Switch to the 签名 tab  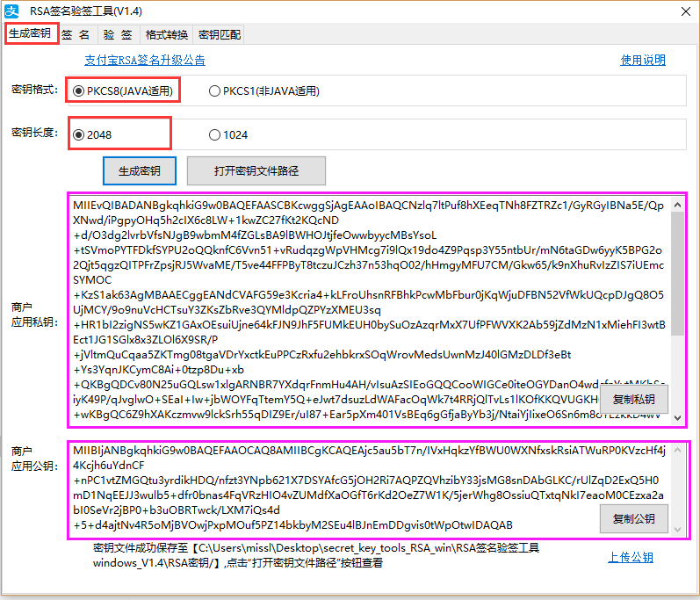76,35
